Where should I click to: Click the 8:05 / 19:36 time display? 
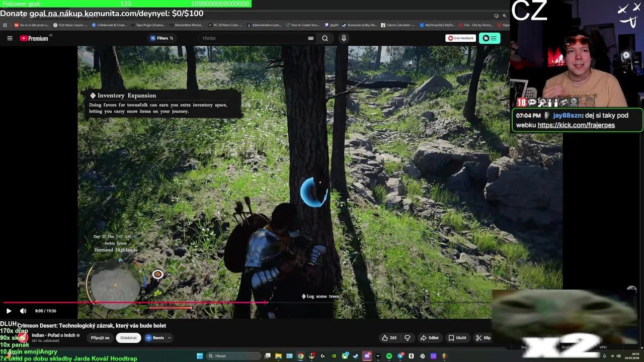click(45, 311)
